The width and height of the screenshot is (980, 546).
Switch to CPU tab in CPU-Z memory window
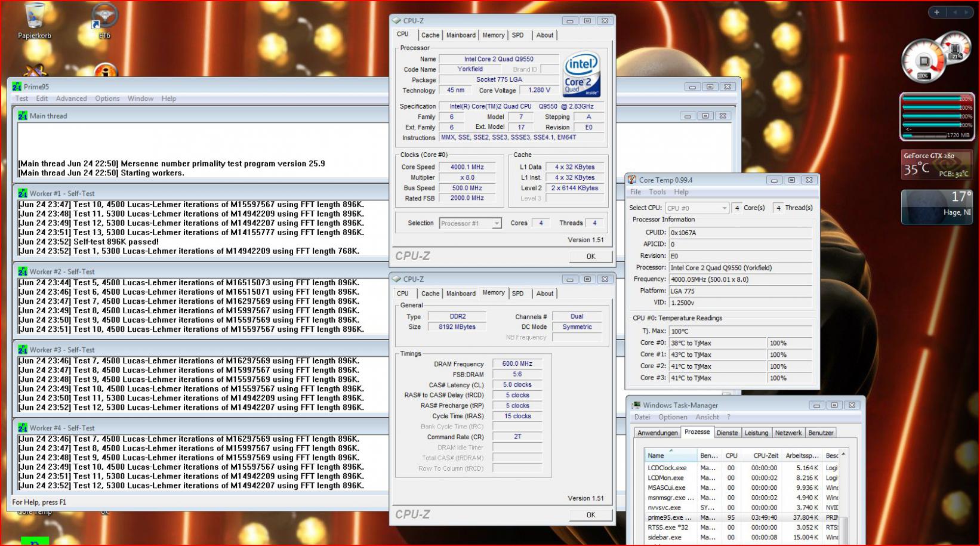(x=403, y=294)
